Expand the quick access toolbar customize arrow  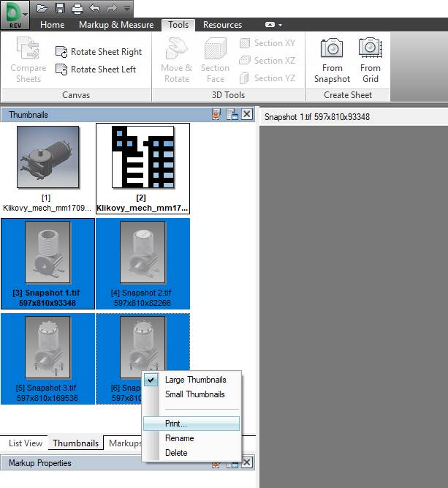pos(127,9)
